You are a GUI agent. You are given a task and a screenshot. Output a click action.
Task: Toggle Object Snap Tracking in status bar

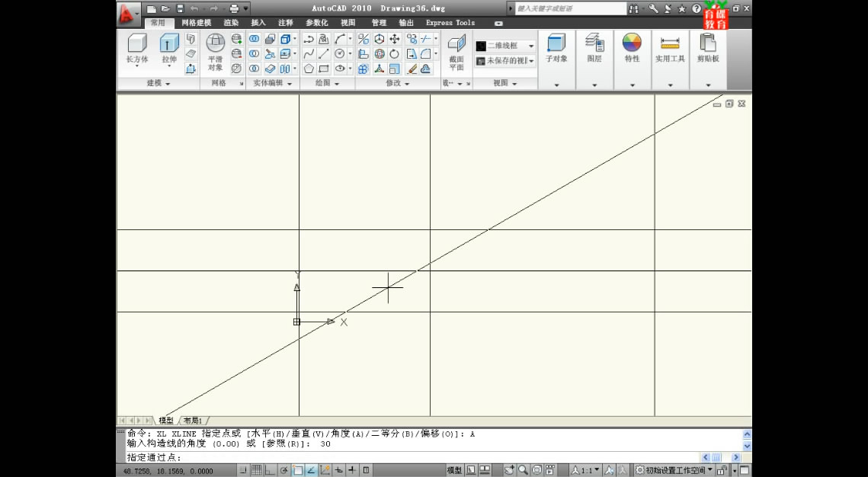[312, 470]
